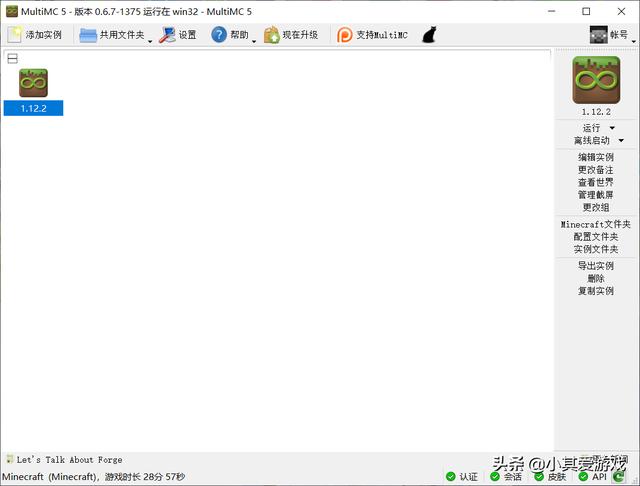The image size is (640, 486).
Task: Click the 添加实例 (Add Instance) toolbar icon
Action: pyautogui.click(x=15, y=35)
